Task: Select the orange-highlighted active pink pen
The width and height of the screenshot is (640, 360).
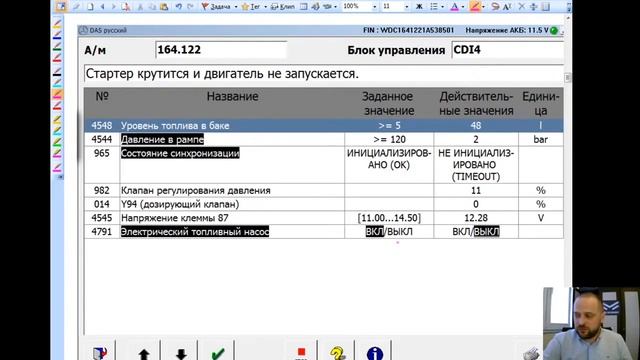Action: (x=57, y=94)
